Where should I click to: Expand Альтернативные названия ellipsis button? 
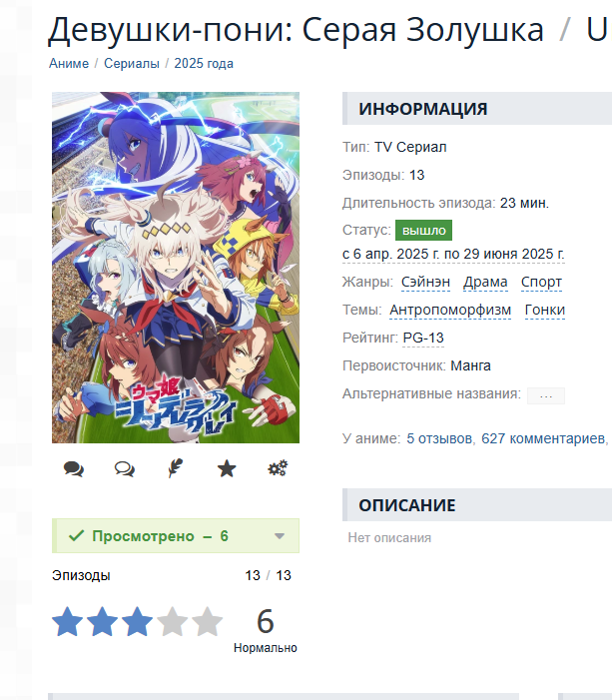[546, 395]
